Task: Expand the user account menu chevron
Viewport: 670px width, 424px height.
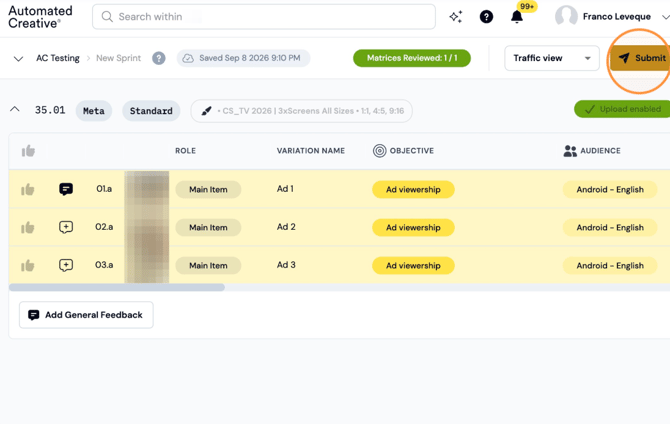Action: coord(665,17)
